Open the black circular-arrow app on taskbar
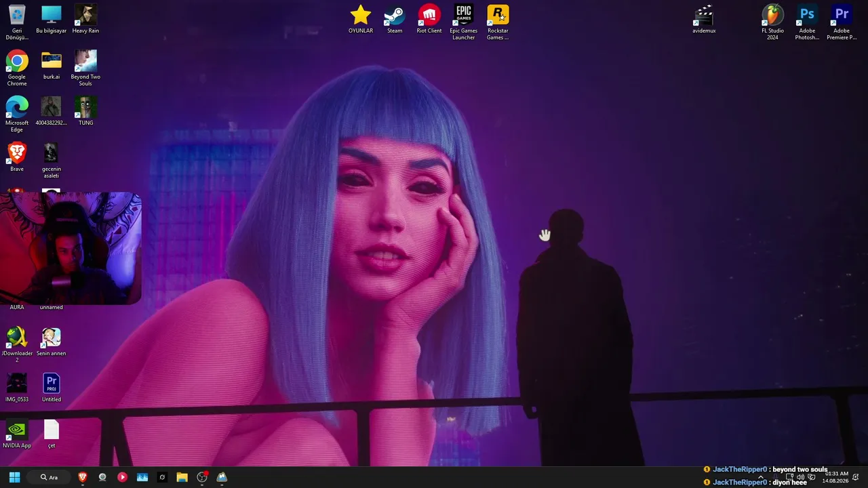This screenshot has height=488, width=868. point(162,477)
